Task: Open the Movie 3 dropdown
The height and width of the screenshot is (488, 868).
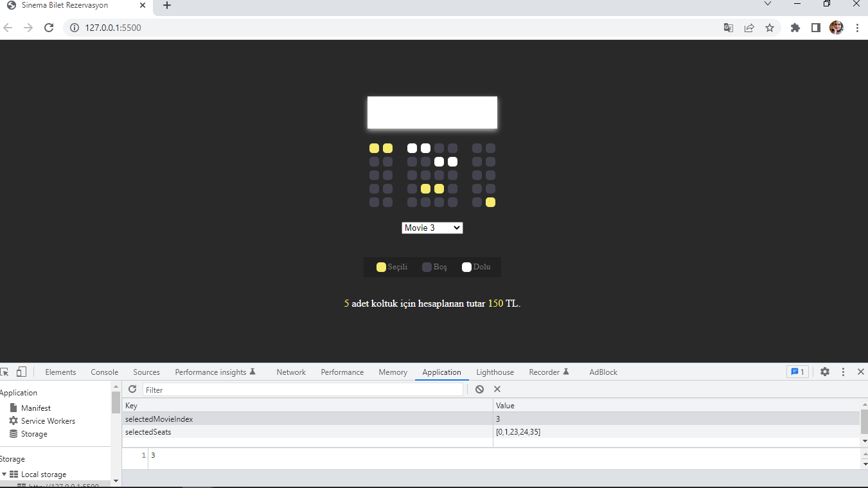Action: (x=432, y=228)
